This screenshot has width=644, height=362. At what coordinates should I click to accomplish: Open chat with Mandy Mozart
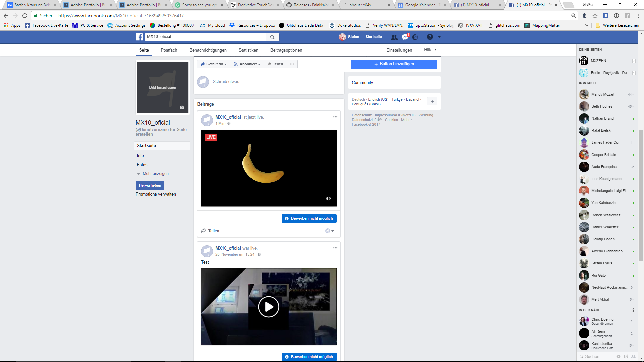pyautogui.click(x=607, y=95)
